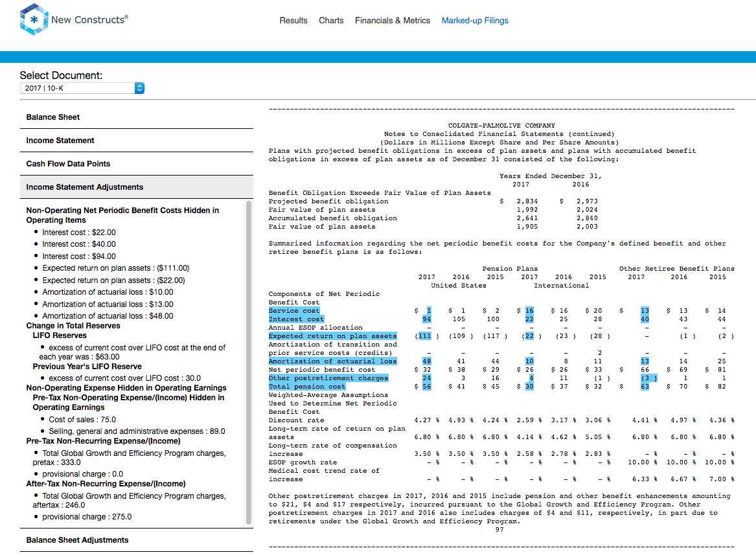Click highlighted value 56 in Total pension cost row
756x557 pixels.
point(427,387)
